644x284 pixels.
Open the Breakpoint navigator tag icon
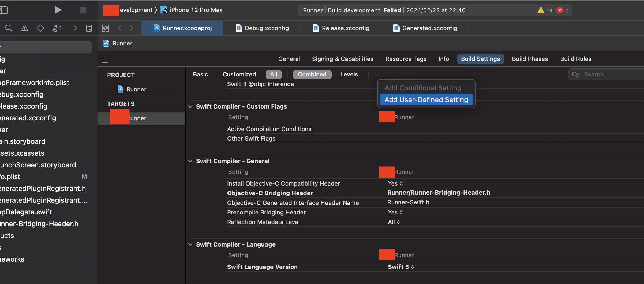point(73,28)
